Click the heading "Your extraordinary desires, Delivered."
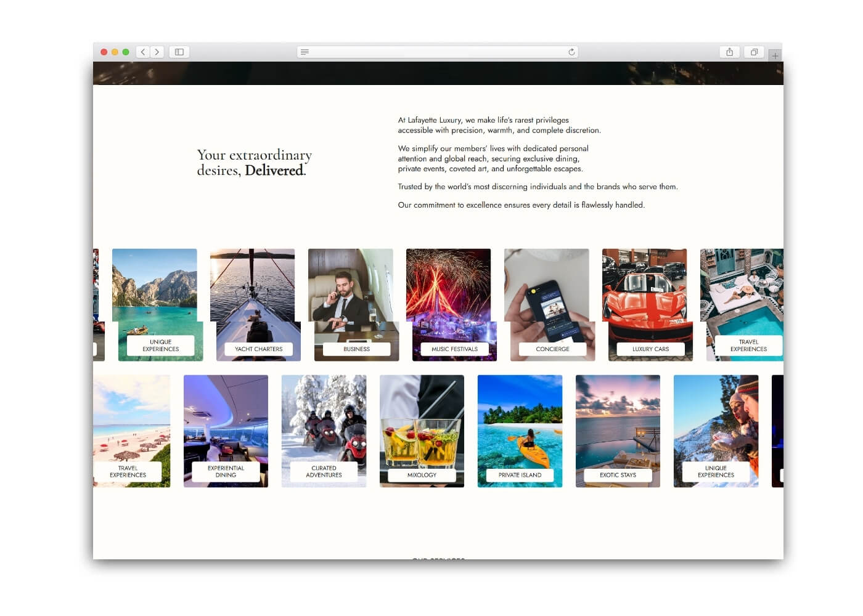 [254, 163]
